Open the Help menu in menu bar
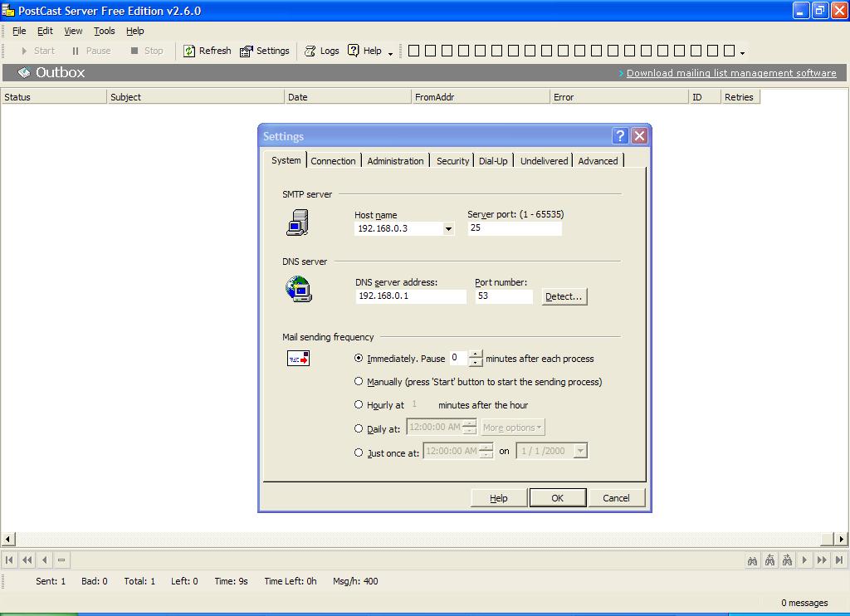Image resolution: width=850 pixels, height=616 pixels. [x=135, y=31]
